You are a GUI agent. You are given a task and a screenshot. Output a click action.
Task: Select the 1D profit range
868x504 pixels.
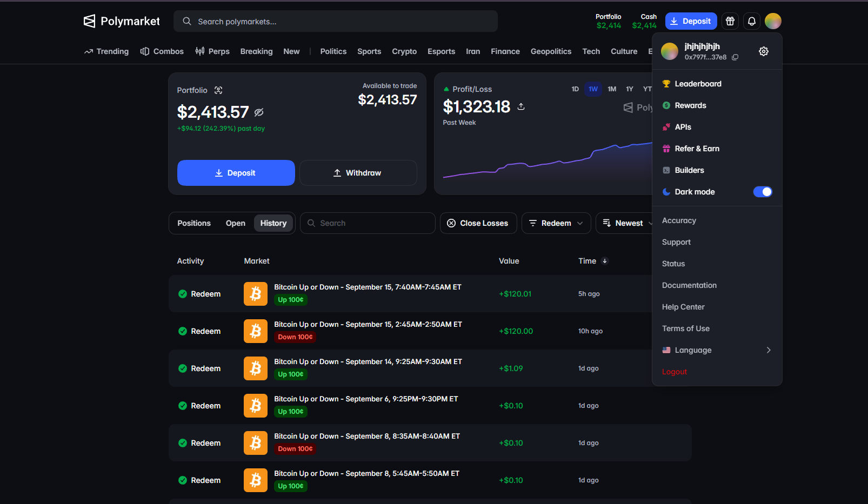click(x=575, y=89)
